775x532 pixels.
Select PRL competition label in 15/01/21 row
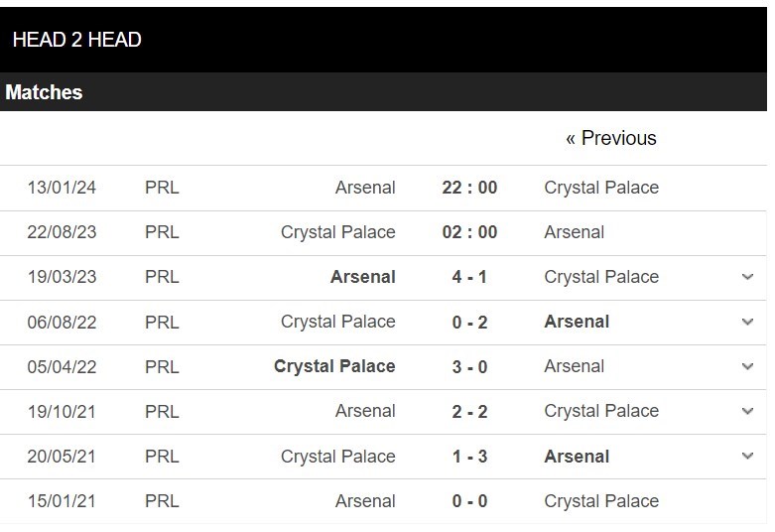162,501
